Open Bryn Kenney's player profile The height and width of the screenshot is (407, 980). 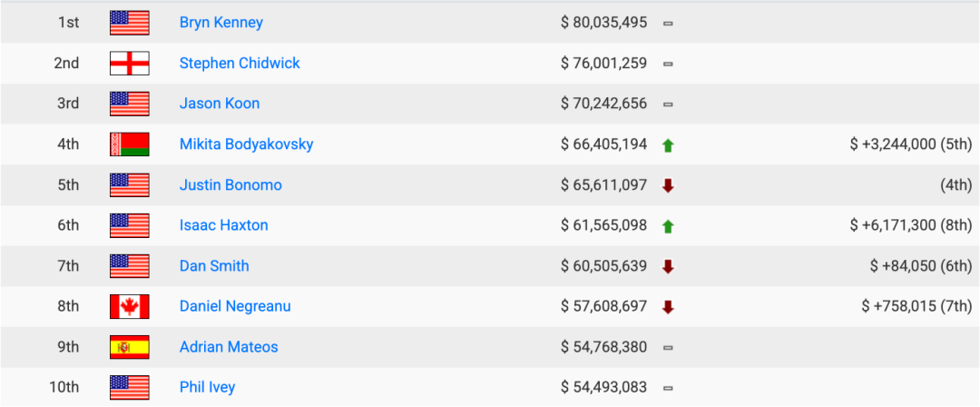[220, 23]
